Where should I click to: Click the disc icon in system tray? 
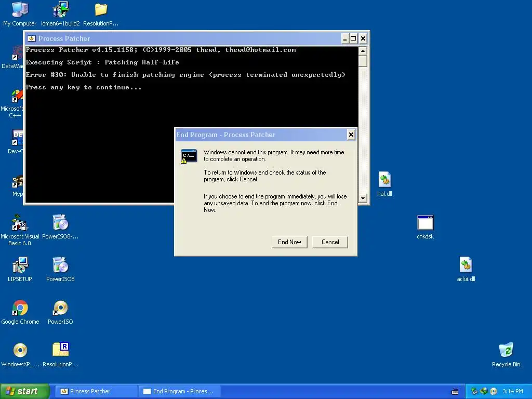click(x=494, y=391)
